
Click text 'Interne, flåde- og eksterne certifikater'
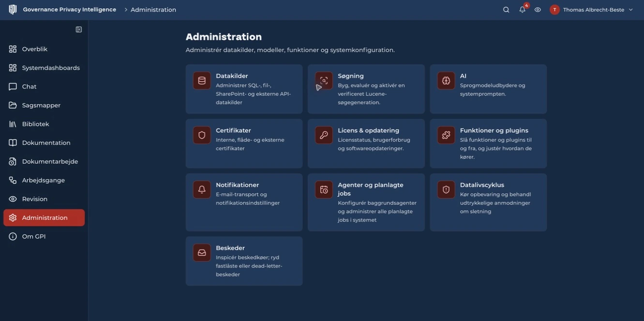pyautogui.click(x=250, y=144)
